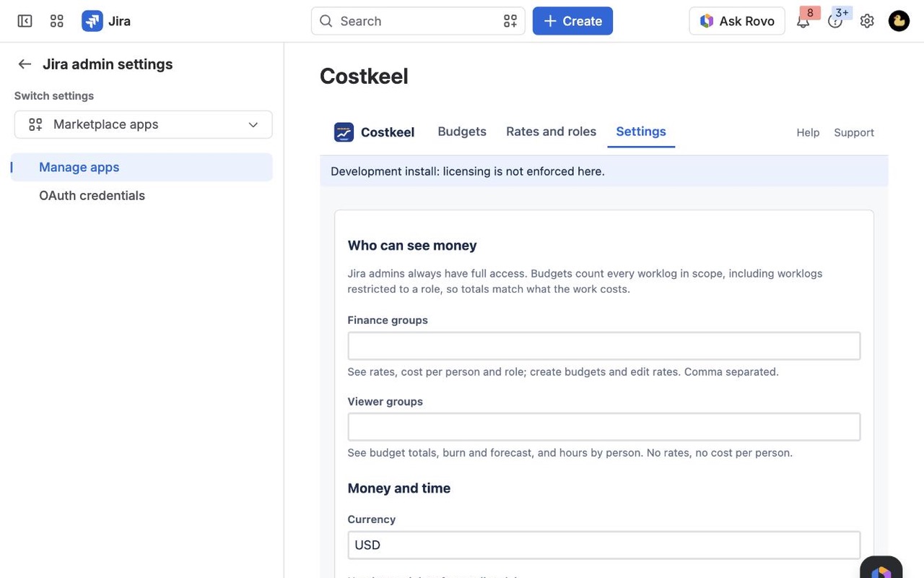Click the Currency field showing USD
This screenshot has width=924, height=578.
pyautogui.click(x=604, y=545)
